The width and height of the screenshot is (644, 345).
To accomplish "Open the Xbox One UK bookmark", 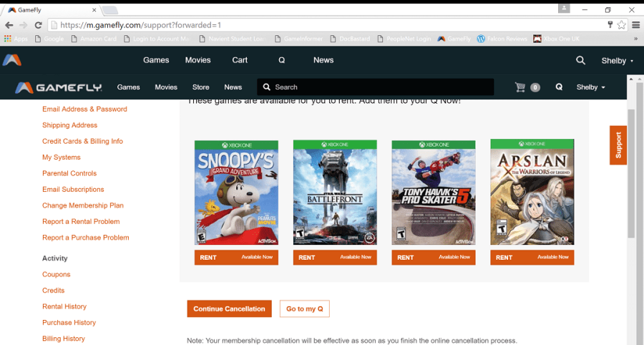I will pos(556,39).
